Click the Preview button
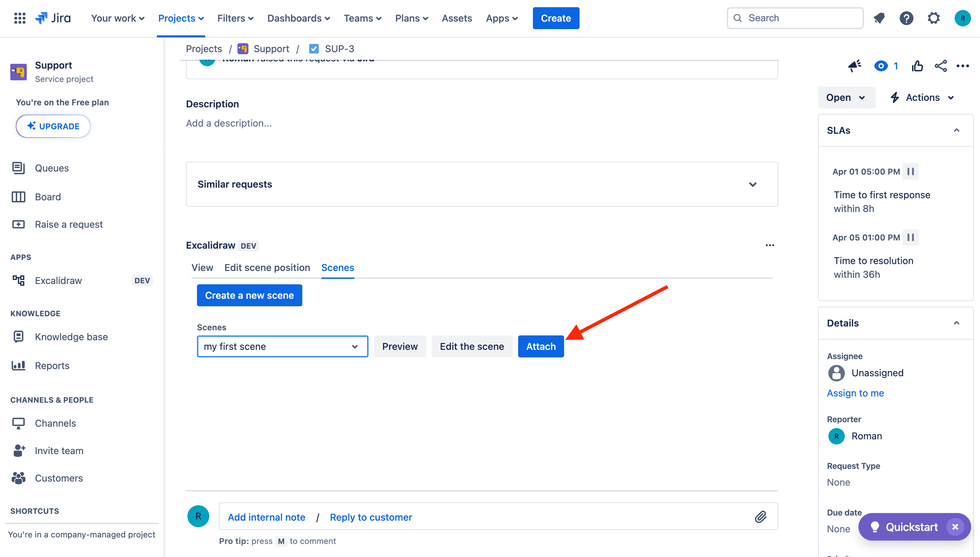Viewport: 980px width, 557px height. coord(399,346)
